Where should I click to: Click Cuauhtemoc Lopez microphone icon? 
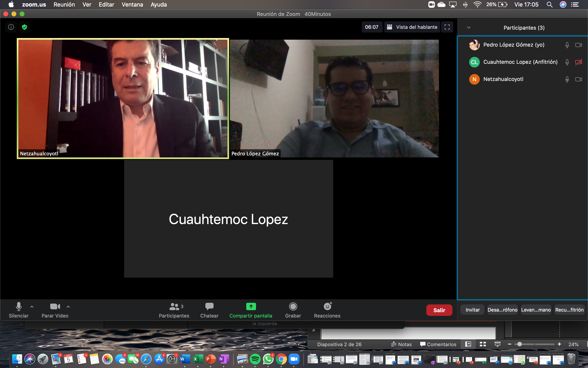567,62
